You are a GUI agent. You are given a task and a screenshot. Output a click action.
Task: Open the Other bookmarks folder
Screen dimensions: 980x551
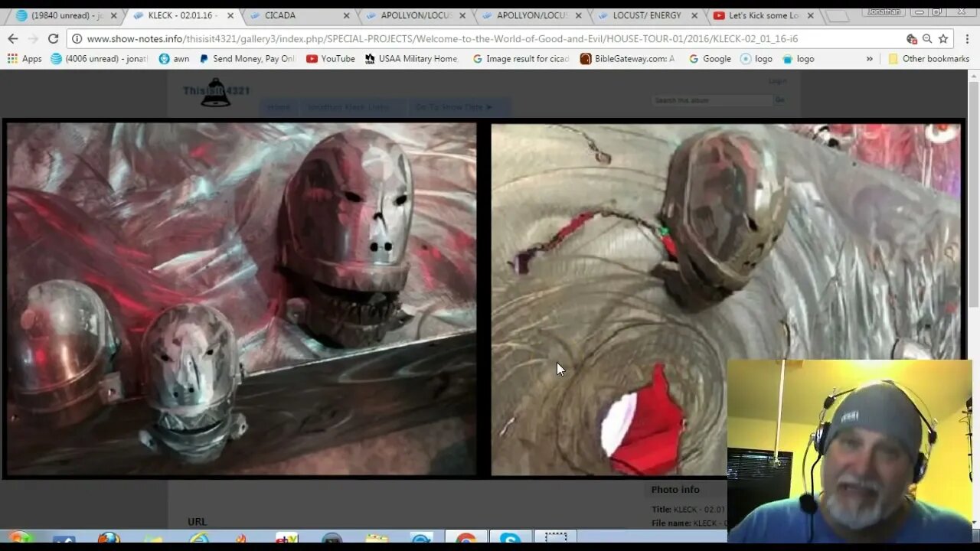(929, 59)
